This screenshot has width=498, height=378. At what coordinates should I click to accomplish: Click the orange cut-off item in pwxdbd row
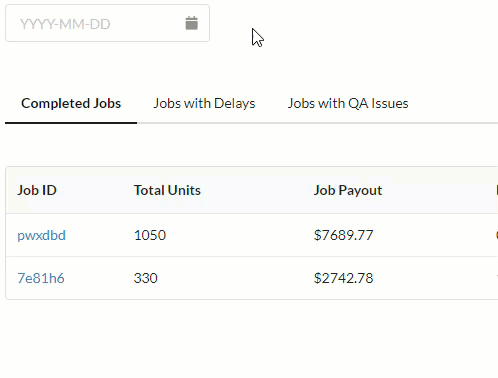pos(497,235)
